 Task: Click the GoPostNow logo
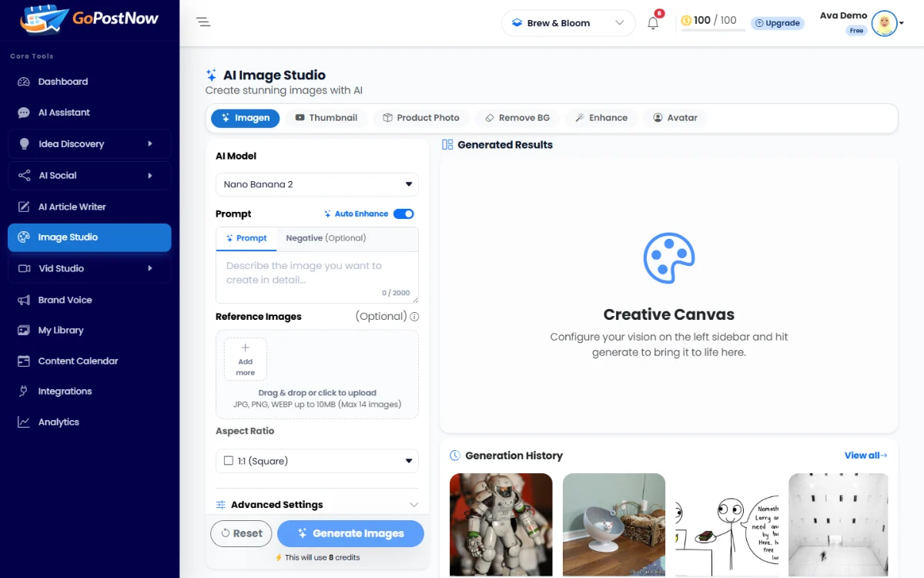pos(89,20)
